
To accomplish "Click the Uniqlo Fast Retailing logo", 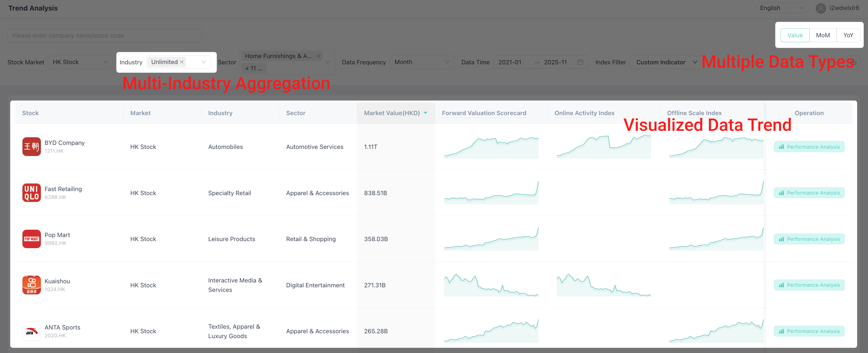I will pos(31,192).
